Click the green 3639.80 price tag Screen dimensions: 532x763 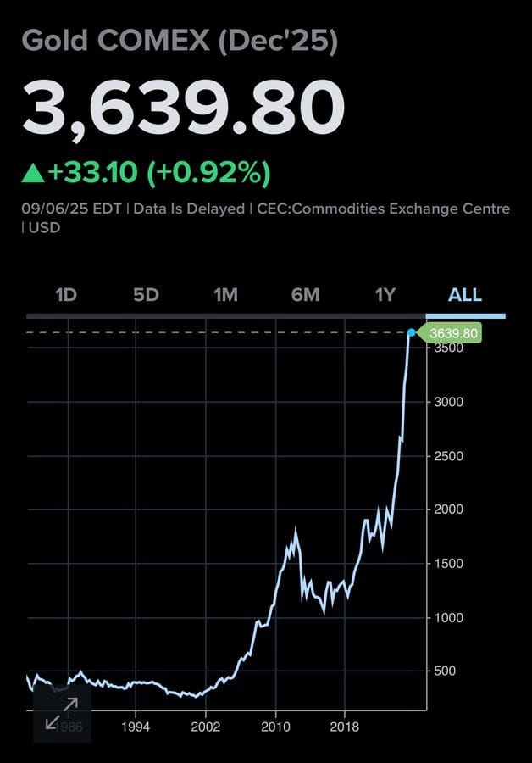(x=454, y=334)
